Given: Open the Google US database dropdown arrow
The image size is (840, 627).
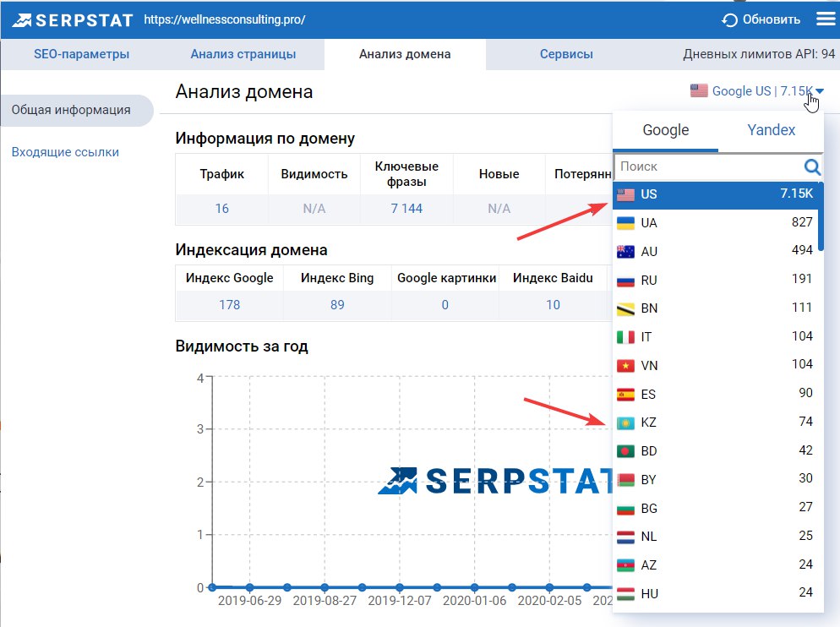Looking at the screenshot, I should pos(821,91).
